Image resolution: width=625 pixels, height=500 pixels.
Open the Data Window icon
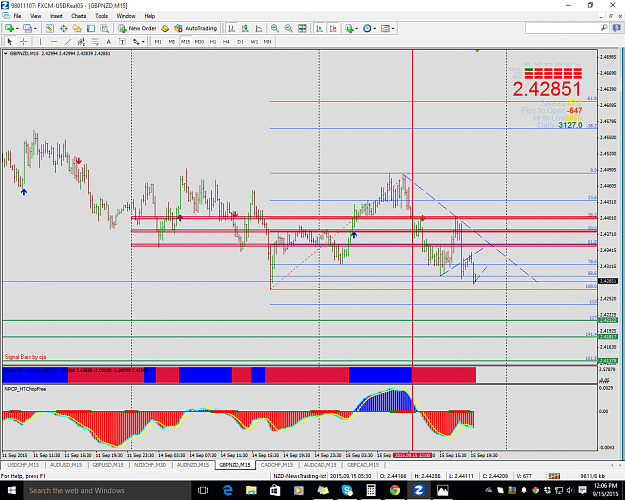[x=63, y=28]
